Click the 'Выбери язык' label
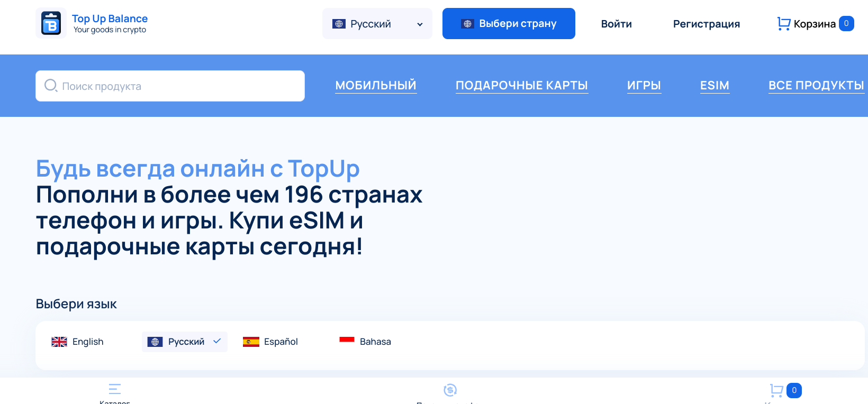The image size is (868, 404). pyautogui.click(x=76, y=304)
